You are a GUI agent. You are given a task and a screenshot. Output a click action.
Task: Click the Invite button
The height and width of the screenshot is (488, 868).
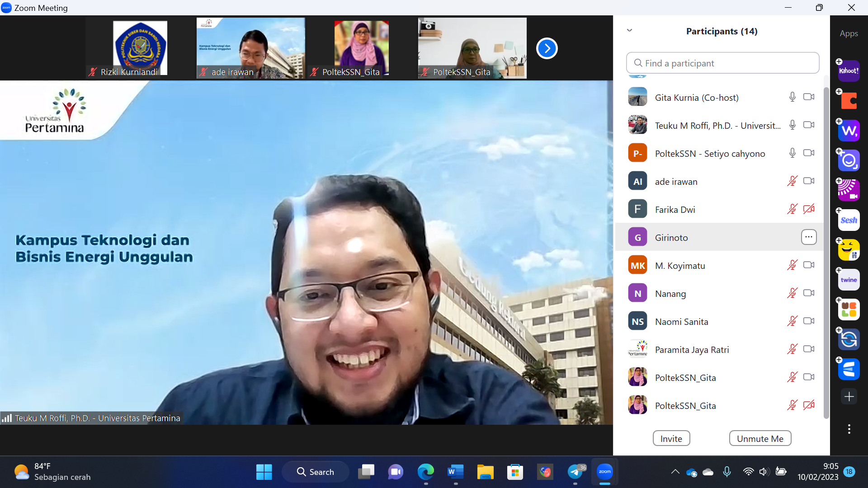(x=671, y=438)
